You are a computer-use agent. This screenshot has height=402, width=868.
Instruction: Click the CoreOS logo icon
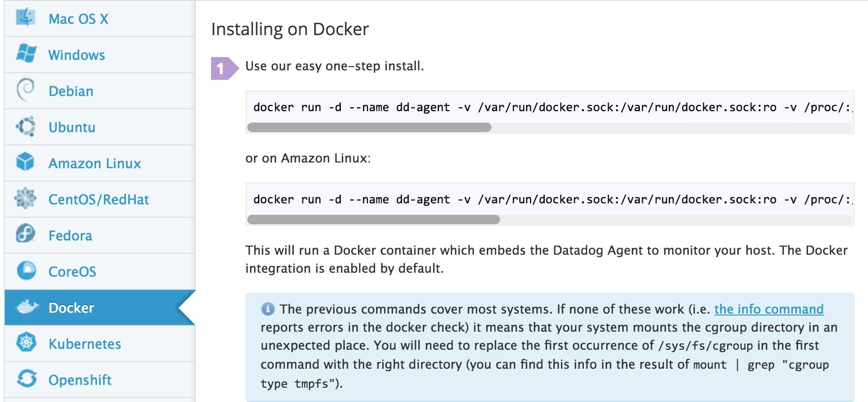pyautogui.click(x=26, y=270)
